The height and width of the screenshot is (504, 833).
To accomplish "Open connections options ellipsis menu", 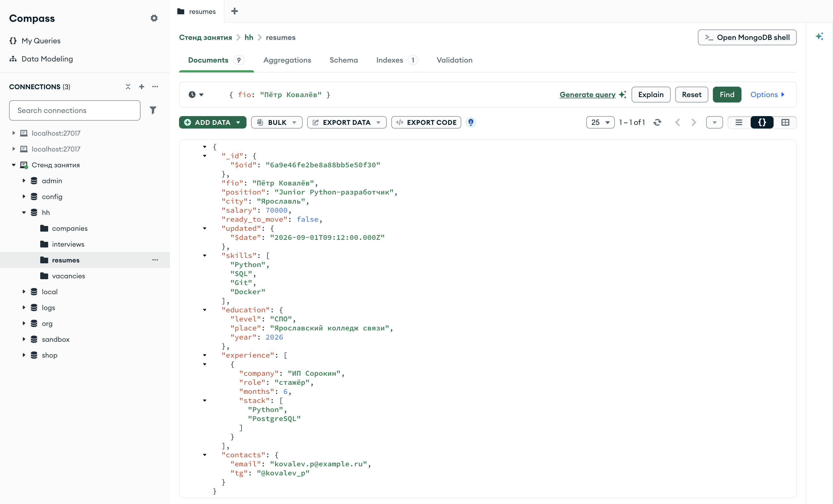I will pos(155,87).
